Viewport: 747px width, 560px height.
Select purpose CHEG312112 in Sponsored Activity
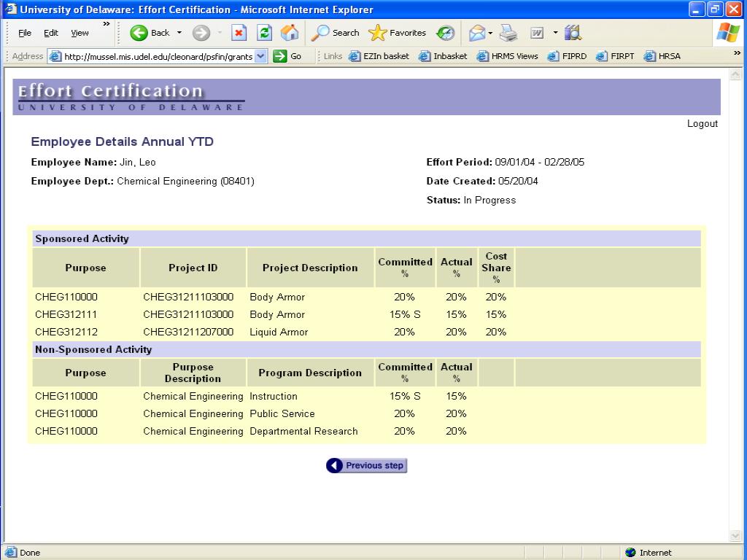pyautogui.click(x=66, y=332)
